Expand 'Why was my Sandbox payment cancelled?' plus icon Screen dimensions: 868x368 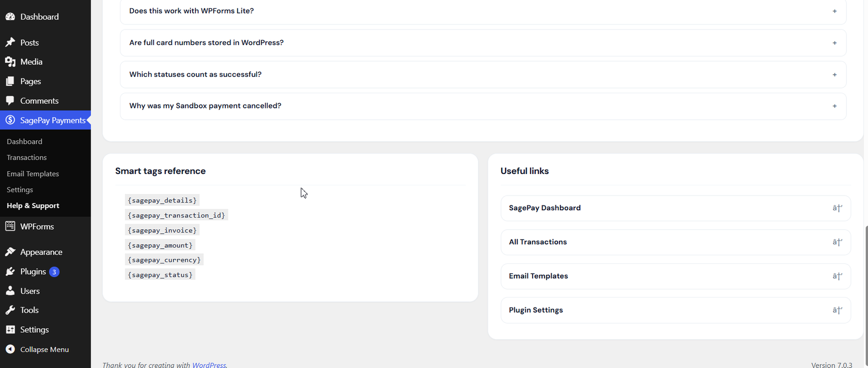834,106
